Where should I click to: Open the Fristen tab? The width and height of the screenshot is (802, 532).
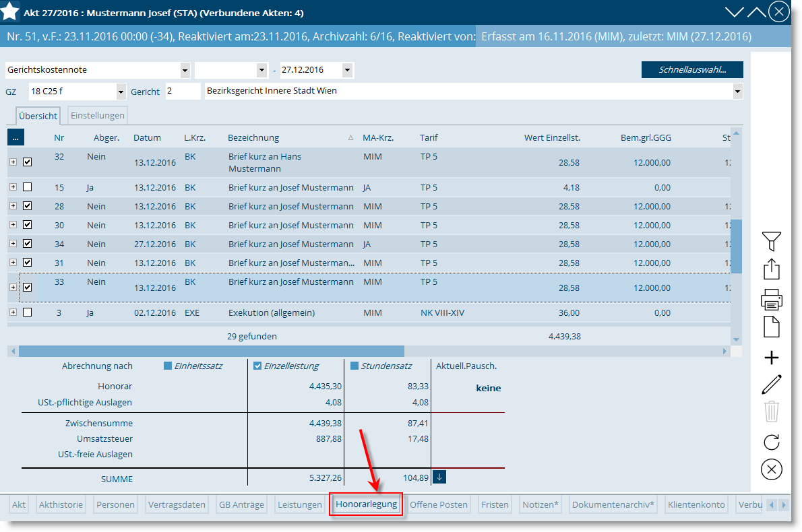coord(495,504)
